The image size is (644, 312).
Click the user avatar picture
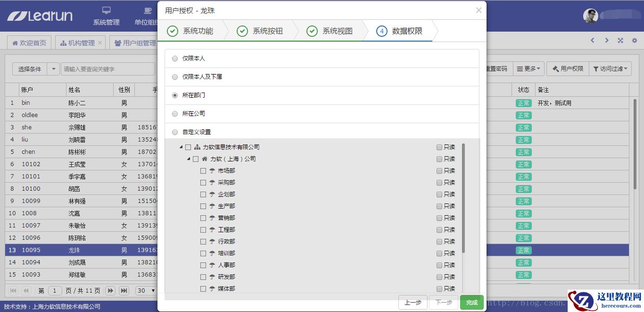click(x=591, y=16)
